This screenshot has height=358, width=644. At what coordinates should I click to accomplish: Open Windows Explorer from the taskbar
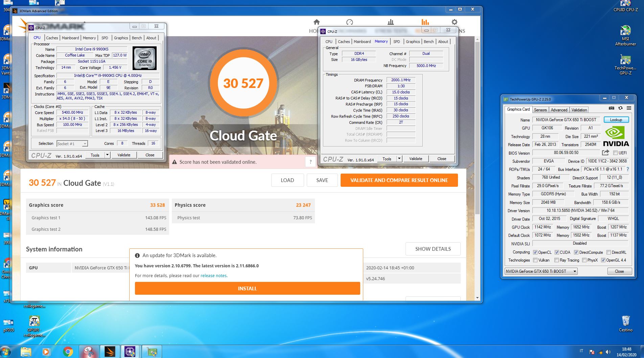pyautogui.click(x=26, y=352)
